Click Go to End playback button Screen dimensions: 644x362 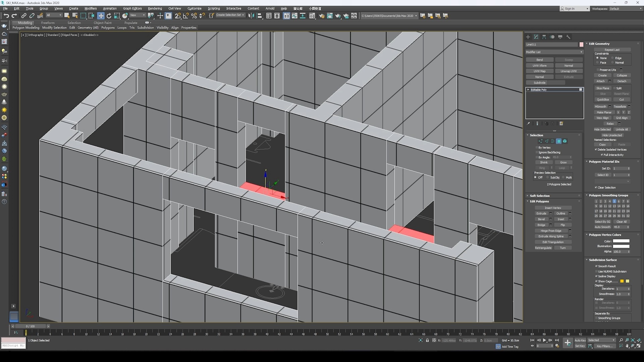point(557,340)
